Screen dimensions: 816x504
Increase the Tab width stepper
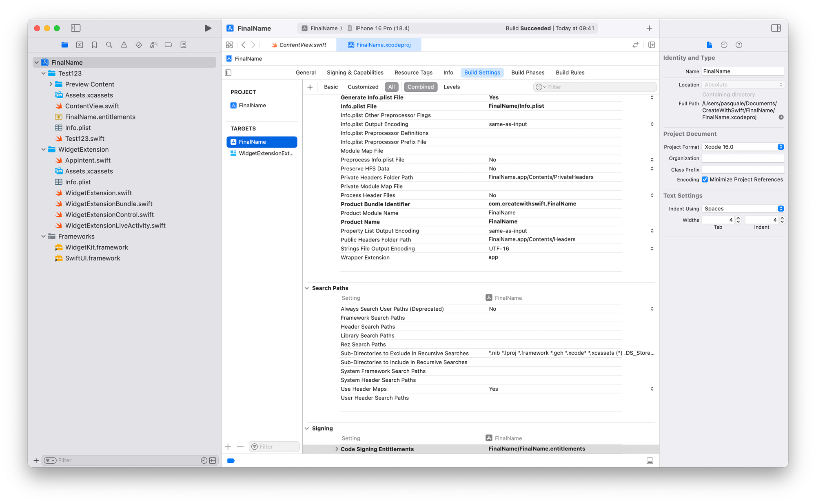click(x=738, y=218)
